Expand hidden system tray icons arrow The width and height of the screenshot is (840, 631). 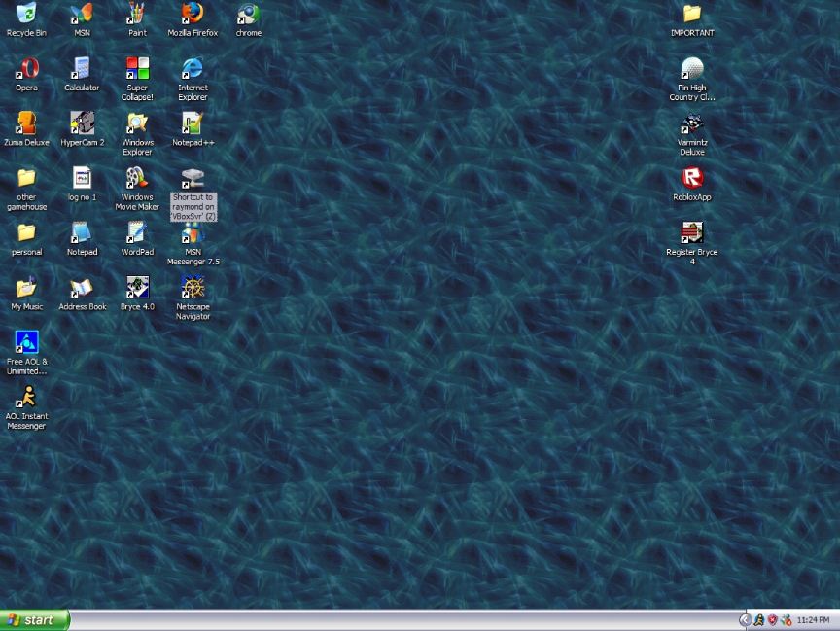[745, 620]
